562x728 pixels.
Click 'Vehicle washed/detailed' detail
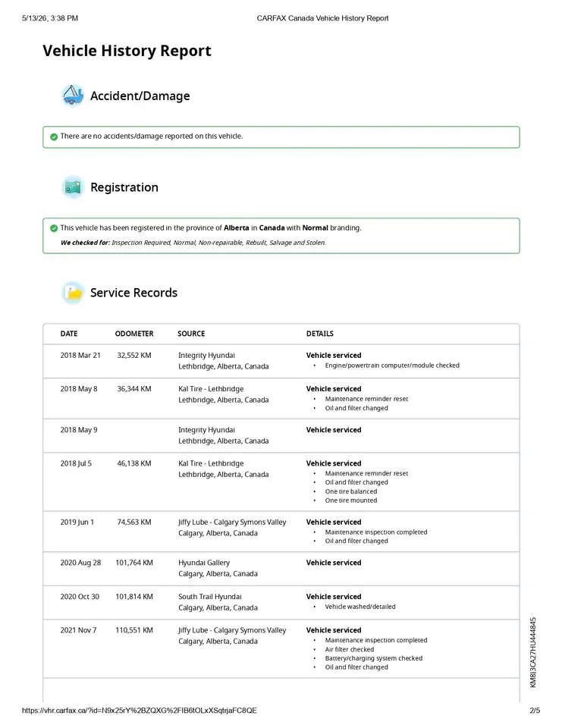pyautogui.click(x=360, y=607)
